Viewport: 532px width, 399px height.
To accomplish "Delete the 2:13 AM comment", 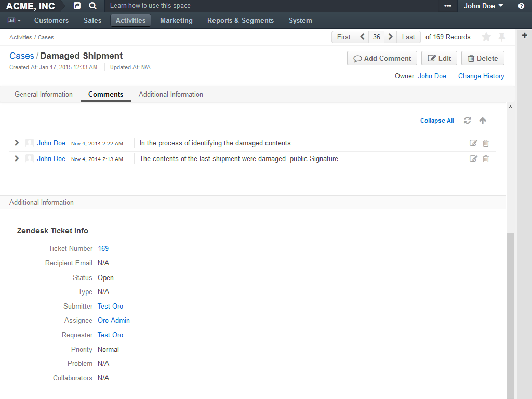I will (486, 159).
